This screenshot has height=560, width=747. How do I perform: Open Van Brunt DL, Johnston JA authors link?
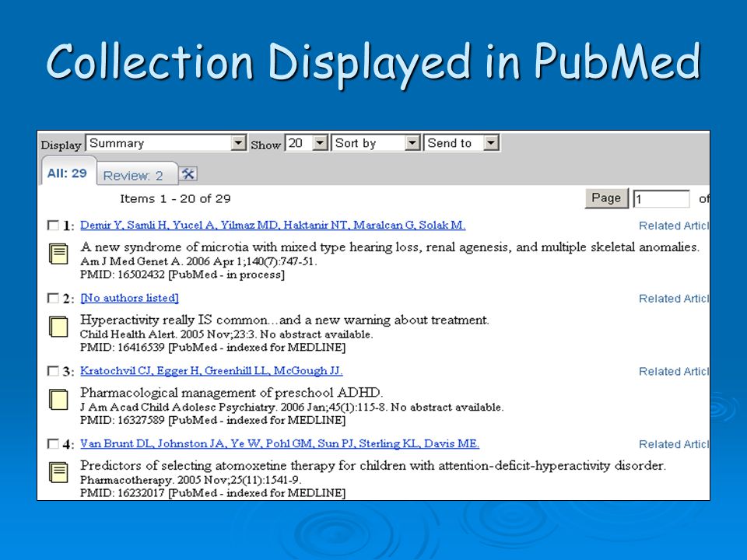279,444
